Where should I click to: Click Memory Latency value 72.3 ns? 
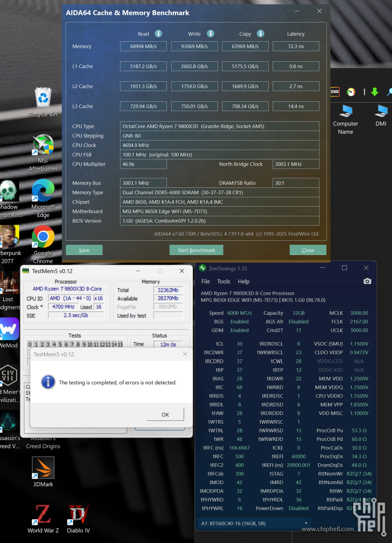pos(296,46)
